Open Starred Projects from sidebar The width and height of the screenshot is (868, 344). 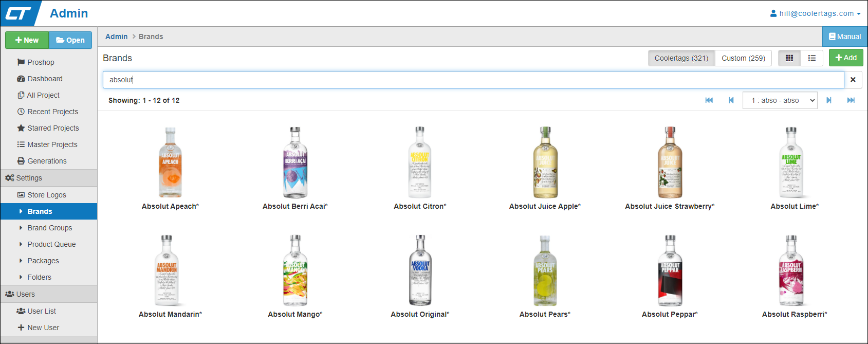53,128
